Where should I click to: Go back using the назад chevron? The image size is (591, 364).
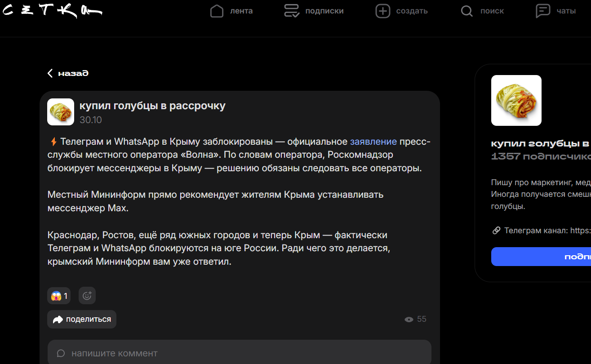click(50, 73)
